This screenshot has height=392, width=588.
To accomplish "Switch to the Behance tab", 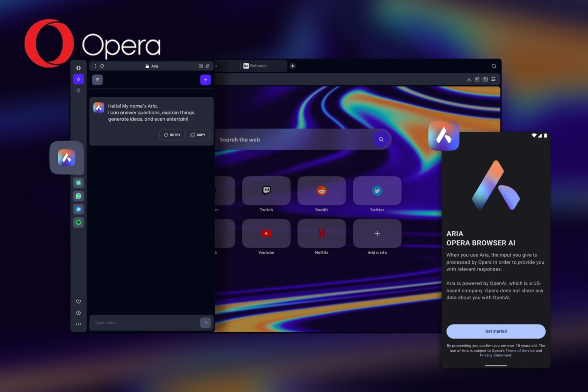I will point(258,66).
